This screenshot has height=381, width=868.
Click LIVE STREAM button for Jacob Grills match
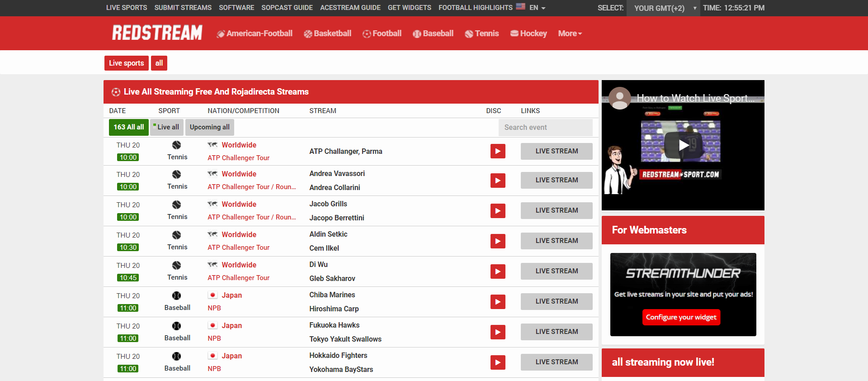coord(557,210)
